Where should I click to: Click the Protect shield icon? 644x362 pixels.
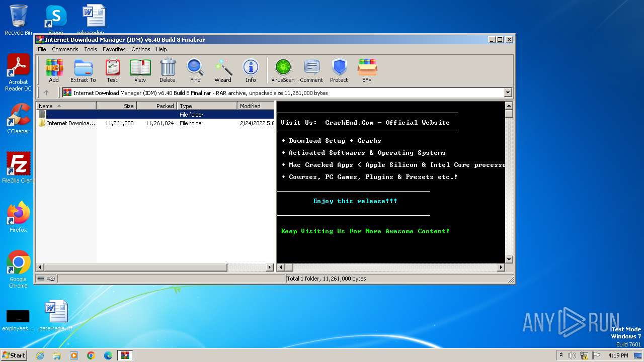pos(339,70)
